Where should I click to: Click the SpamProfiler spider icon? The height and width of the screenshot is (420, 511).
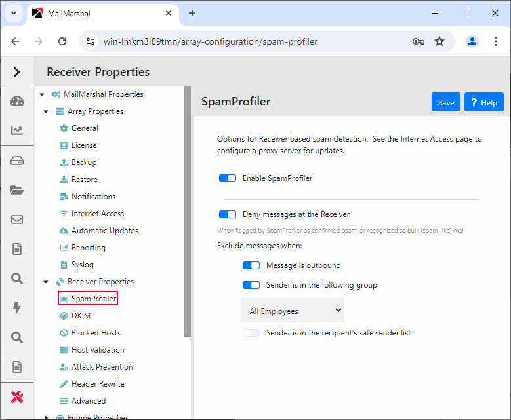click(x=64, y=299)
